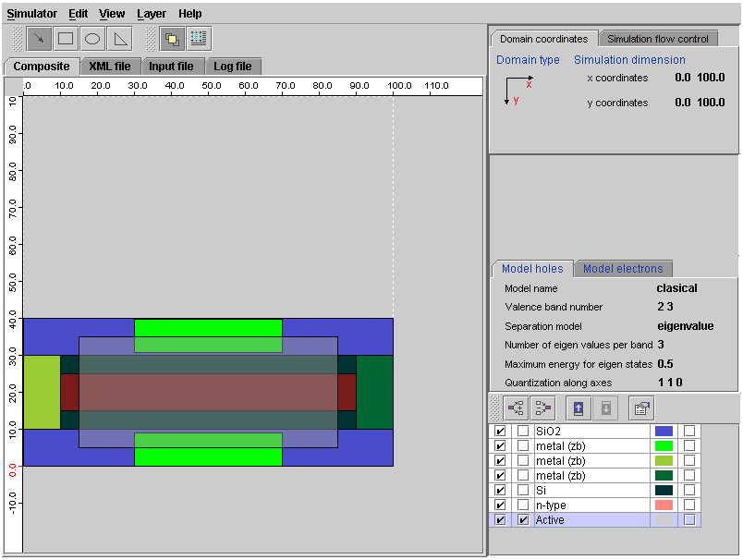Select the rectangle drawing tool
The height and width of the screenshot is (560, 743).
(x=66, y=39)
